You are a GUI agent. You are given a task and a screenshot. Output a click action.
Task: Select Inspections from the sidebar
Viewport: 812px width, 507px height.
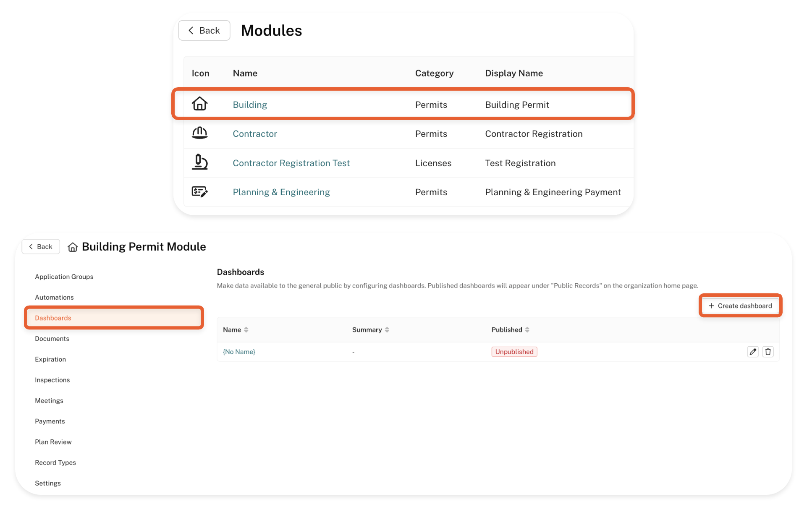pyautogui.click(x=52, y=380)
